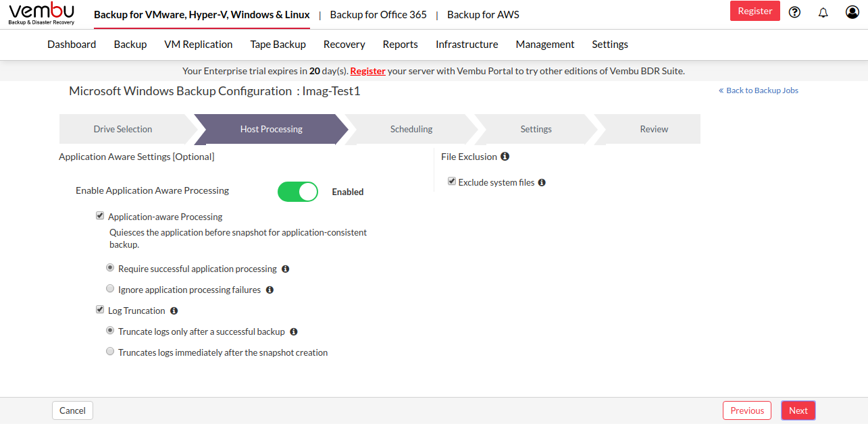
Task: Open the Dashboard menu
Action: pos(72,44)
